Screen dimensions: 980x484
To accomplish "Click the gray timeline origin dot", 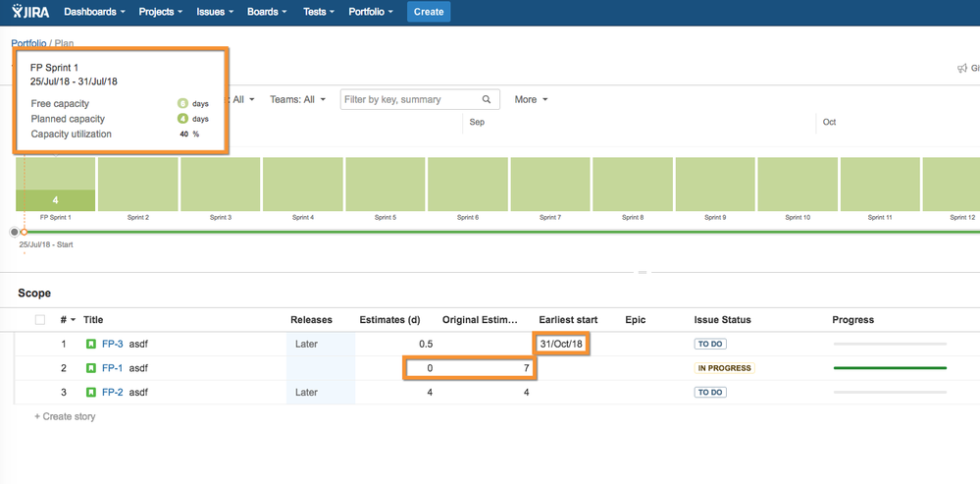I will (x=15, y=232).
